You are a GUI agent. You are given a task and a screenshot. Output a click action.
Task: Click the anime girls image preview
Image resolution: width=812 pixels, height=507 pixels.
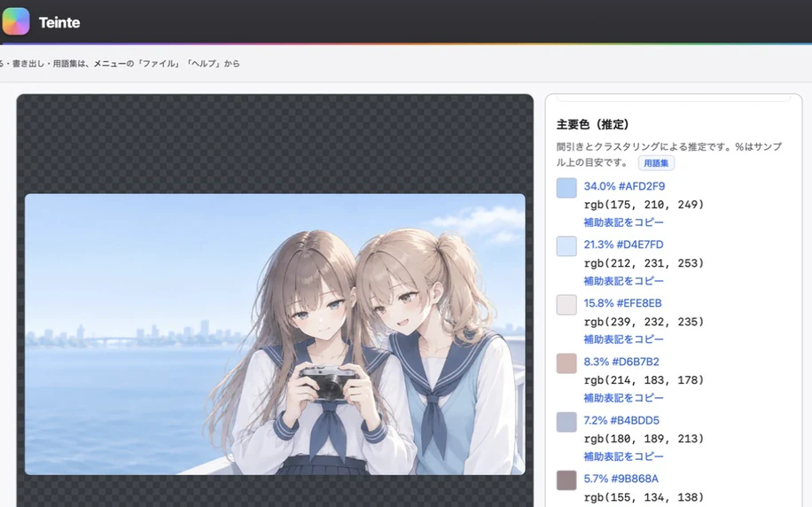click(x=275, y=334)
